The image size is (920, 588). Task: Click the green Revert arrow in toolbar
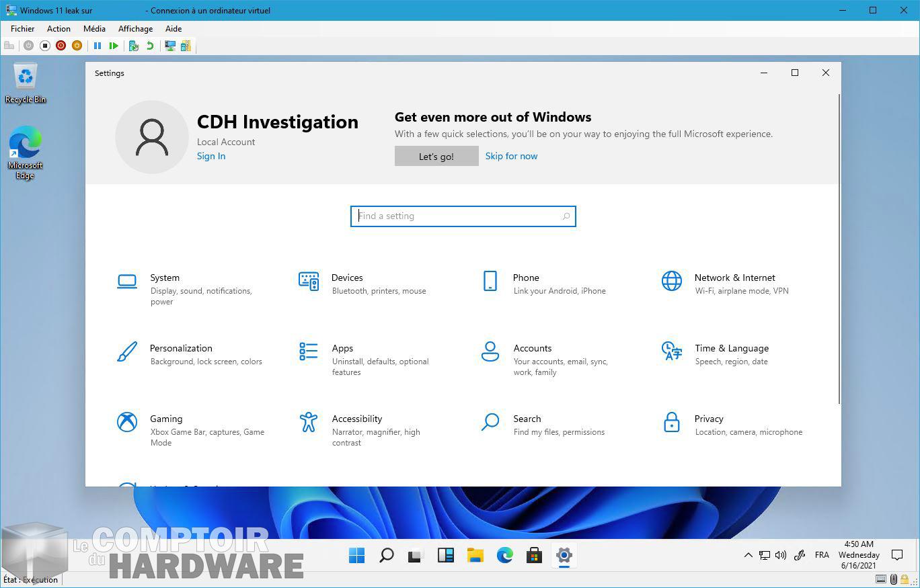[150, 46]
